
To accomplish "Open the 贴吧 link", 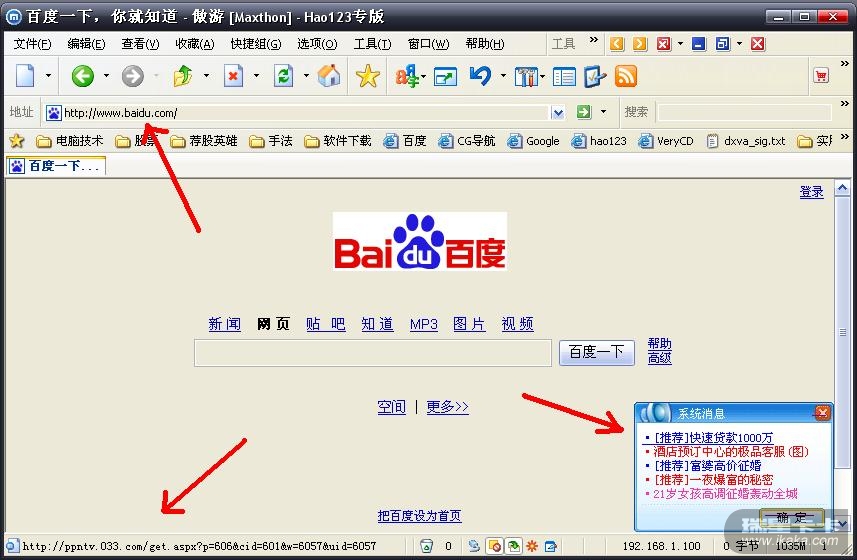I will (326, 324).
